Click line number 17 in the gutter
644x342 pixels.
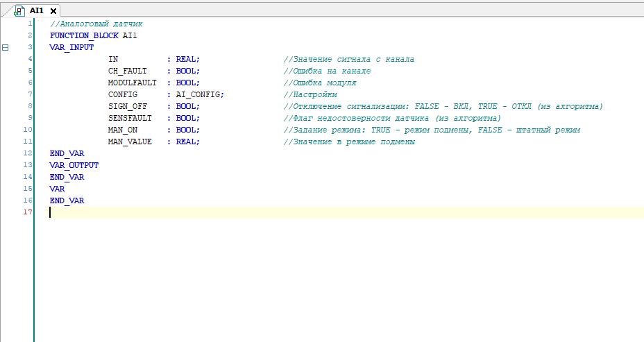coord(28,212)
